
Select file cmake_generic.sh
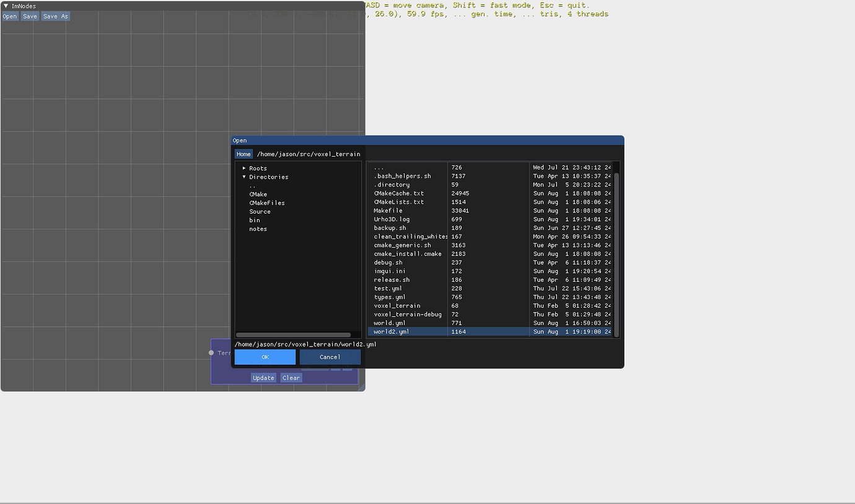(489, 245)
